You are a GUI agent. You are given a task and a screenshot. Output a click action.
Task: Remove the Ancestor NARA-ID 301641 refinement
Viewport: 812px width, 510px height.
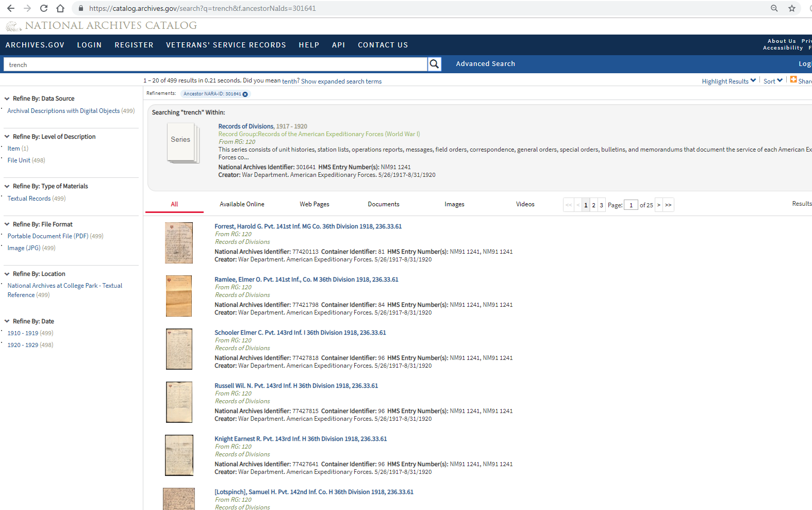(245, 94)
